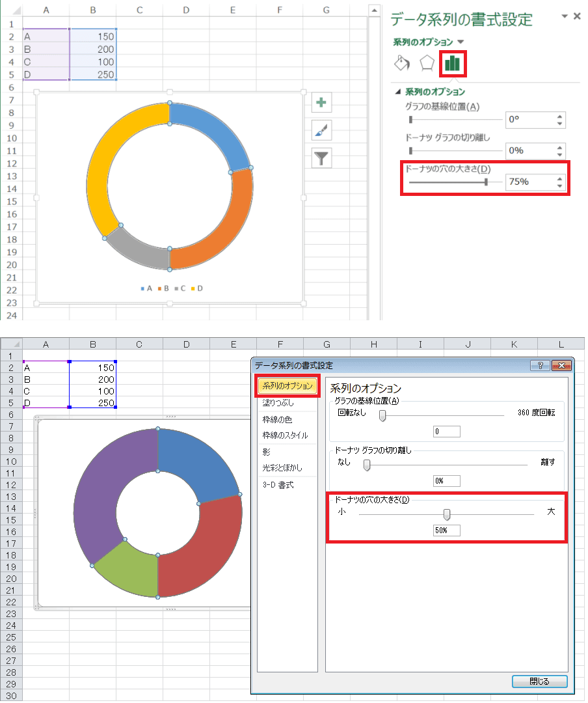The height and width of the screenshot is (703, 588).
Task: Click the 閉じる button in the dialog
Action: [539, 681]
